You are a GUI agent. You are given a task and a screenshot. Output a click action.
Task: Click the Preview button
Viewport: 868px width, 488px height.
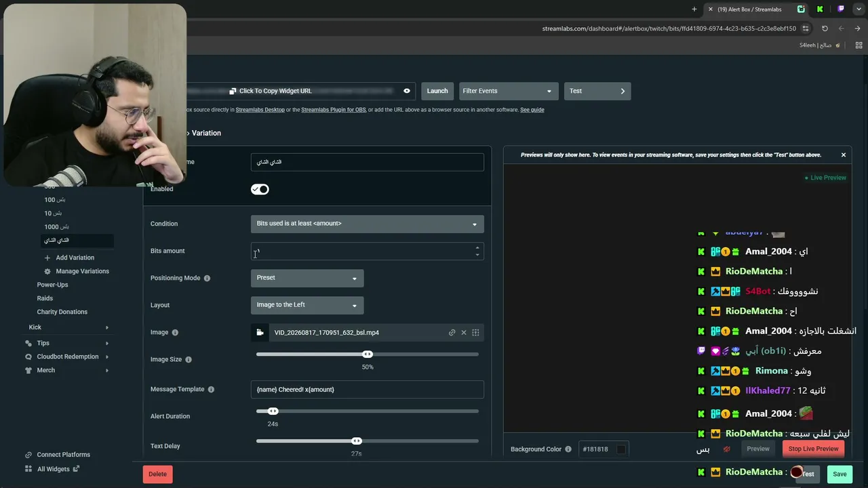click(758, 449)
